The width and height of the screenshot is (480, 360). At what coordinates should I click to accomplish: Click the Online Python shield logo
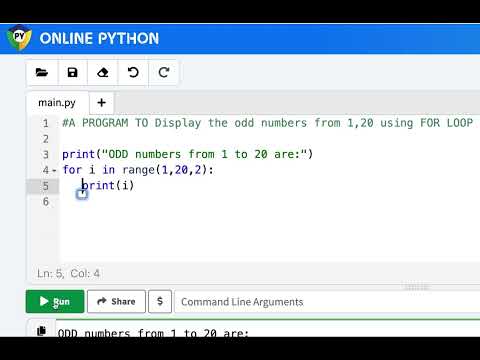tap(19, 38)
